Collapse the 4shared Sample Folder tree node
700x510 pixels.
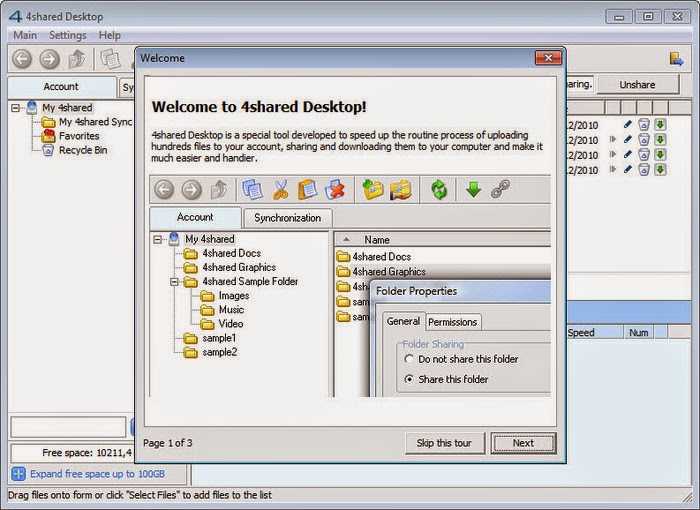175,282
